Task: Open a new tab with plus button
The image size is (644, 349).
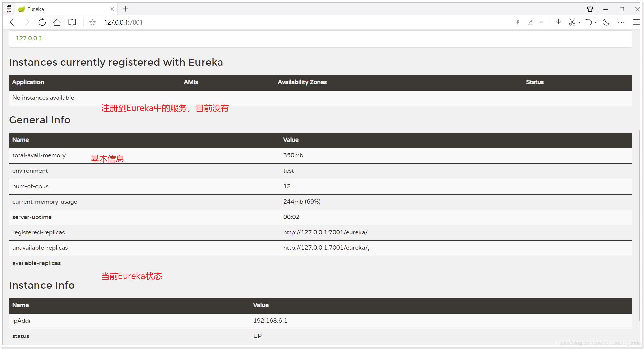Action: pyautogui.click(x=125, y=9)
